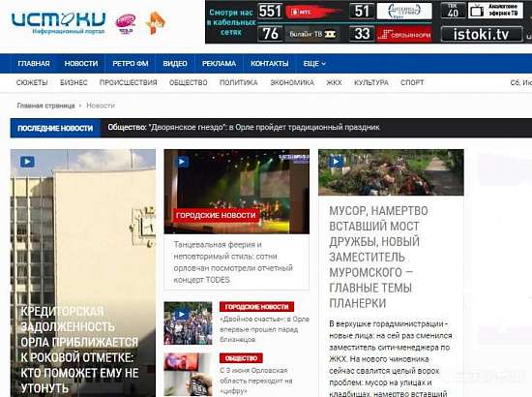
Task: Open the Дворянское гнездо ticker headline
Action: click(243, 128)
